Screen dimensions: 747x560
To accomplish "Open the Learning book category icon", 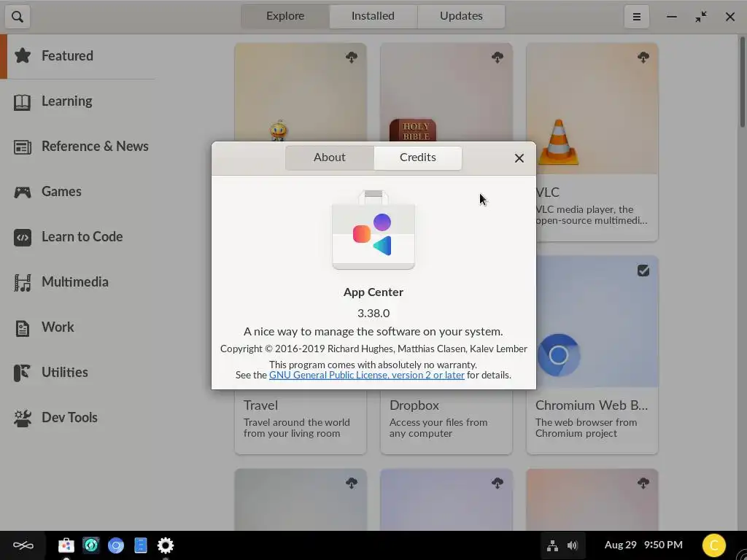I will pos(23,101).
